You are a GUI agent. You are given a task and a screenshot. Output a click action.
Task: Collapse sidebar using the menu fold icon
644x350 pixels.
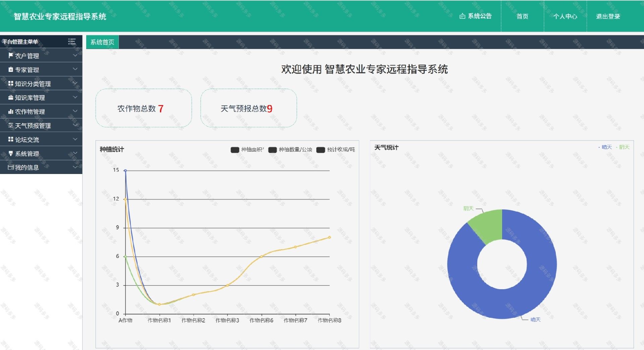(72, 42)
